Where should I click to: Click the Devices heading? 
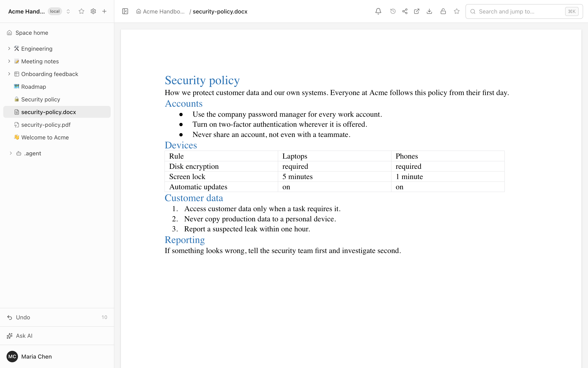[x=181, y=145]
